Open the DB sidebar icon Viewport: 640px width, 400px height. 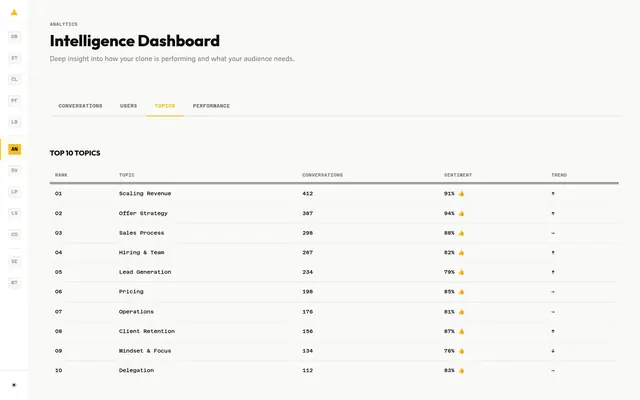coord(14,36)
